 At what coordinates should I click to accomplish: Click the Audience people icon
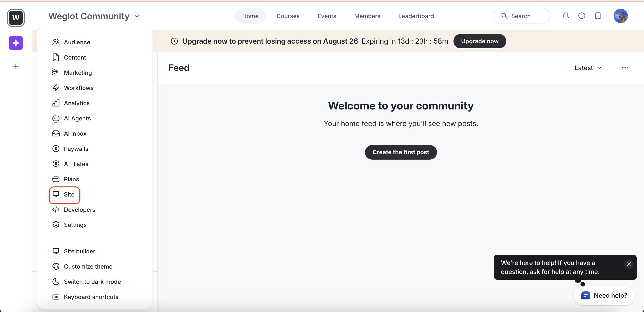(56, 42)
